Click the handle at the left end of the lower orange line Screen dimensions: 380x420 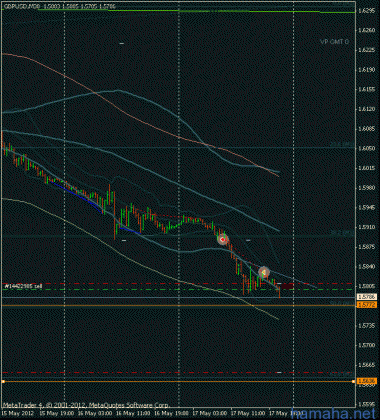point(3,381)
